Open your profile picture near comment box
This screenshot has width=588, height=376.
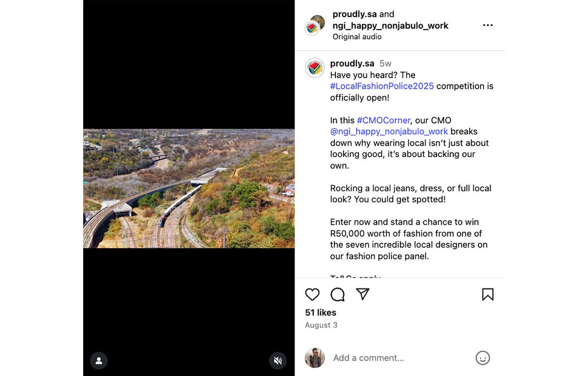(315, 358)
